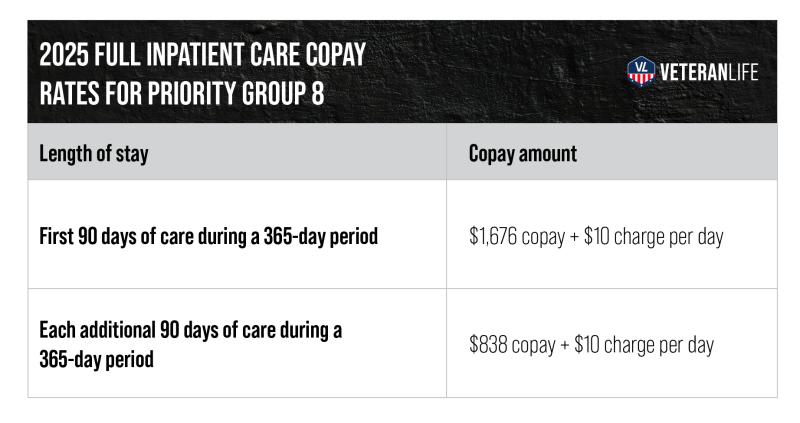
Task: Click the red stripes on the shield logo
Action: [641, 79]
